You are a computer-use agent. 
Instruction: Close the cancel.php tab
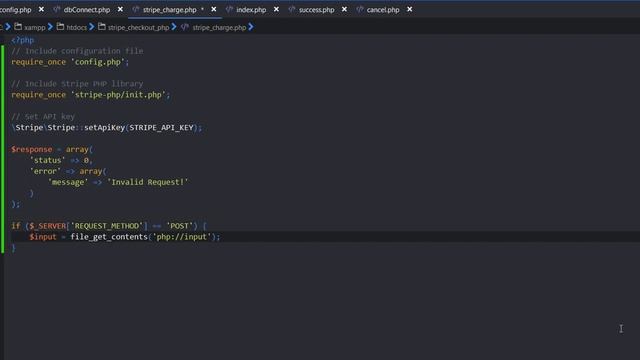click(409, 9)
